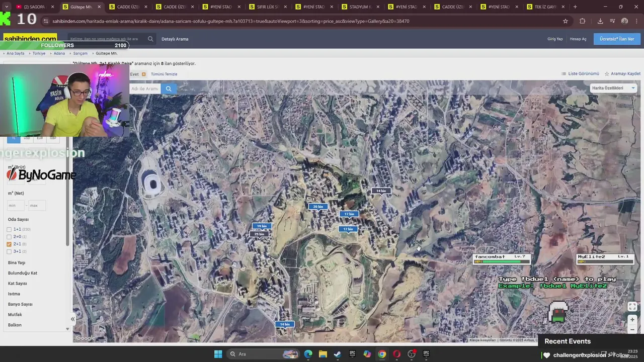Click the Ana Sayfa breadcrumb
Screen dimensions: 644x362
click(15, 53)
